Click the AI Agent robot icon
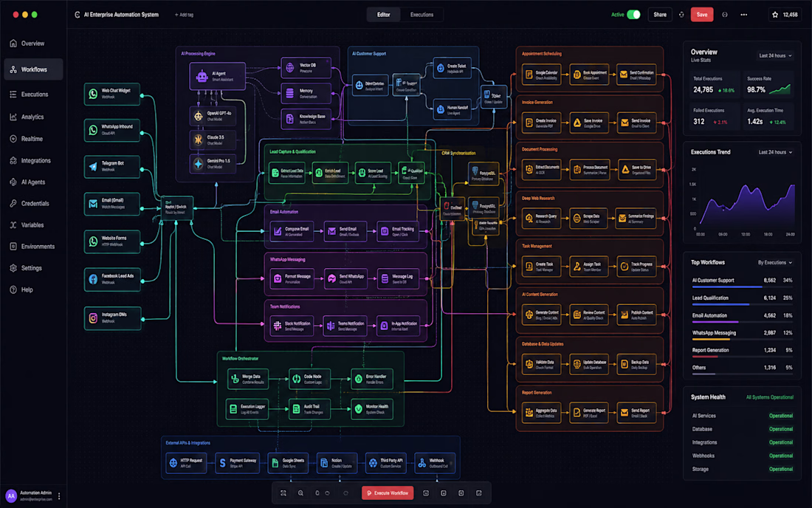Screen dimensions: 812x508 tap(202, 77)
